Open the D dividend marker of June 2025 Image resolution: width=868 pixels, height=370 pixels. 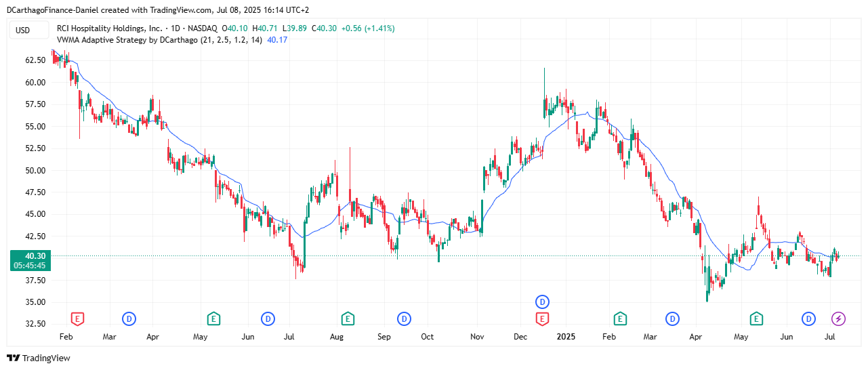(808, 318)
